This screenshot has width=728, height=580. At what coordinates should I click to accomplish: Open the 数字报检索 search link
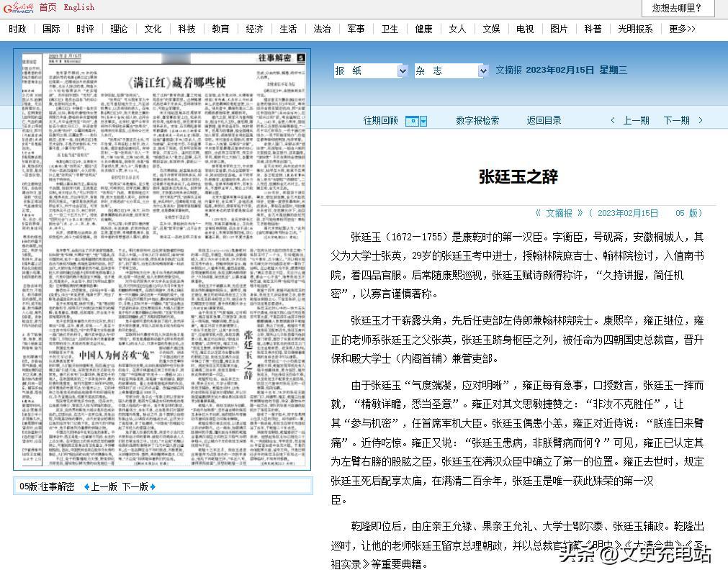point(477,121)
